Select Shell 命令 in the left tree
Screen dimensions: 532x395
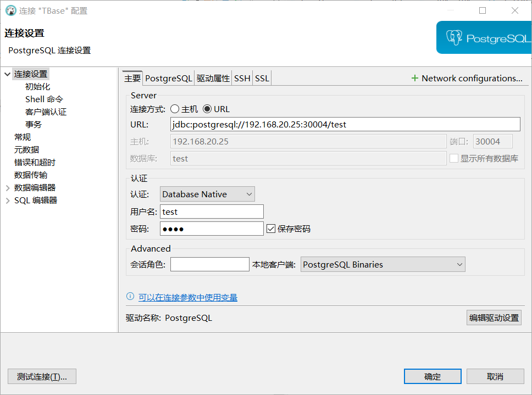[x=44, y=99]
